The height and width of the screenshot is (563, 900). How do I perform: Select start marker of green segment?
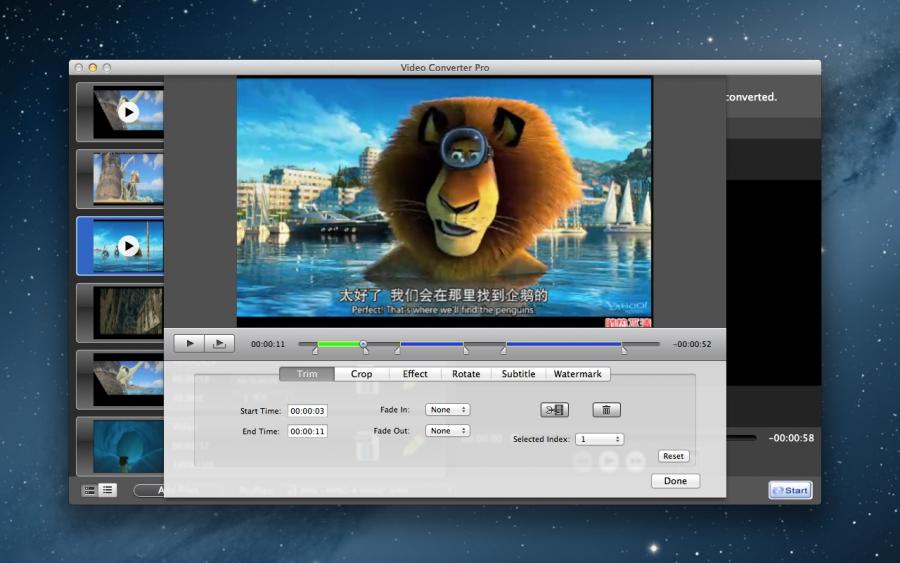[315, 350]
